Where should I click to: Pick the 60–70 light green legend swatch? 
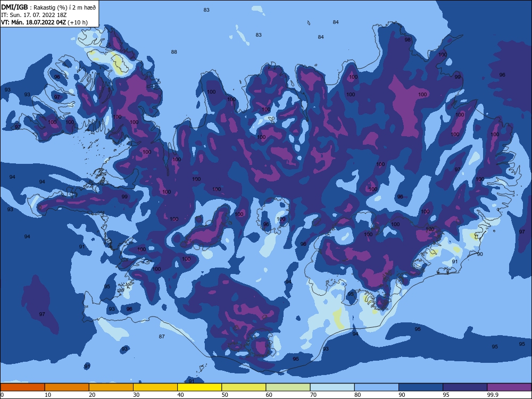coord(288,387)
